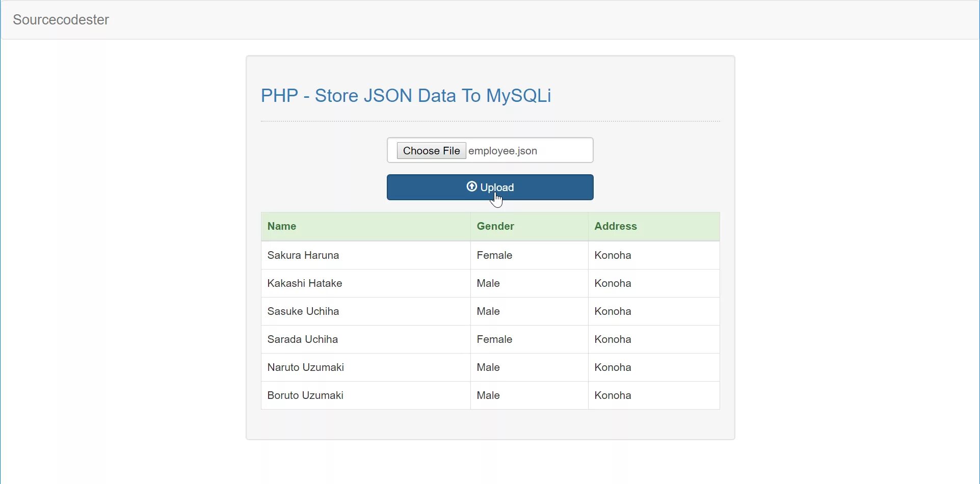Click the upload arrow icon
This screenshot has height=484, width=980.
[471, 186]
